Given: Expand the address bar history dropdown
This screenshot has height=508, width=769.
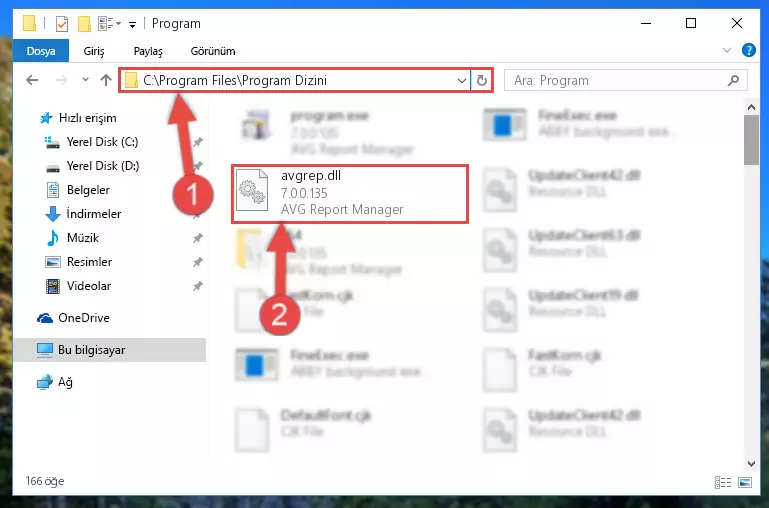Looking at the screenshot, I should (x=461, y=80).
